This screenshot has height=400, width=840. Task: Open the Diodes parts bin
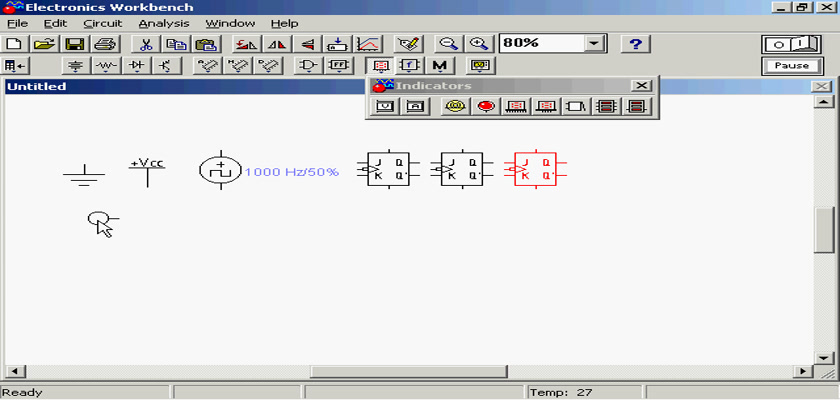coord(136,66)
